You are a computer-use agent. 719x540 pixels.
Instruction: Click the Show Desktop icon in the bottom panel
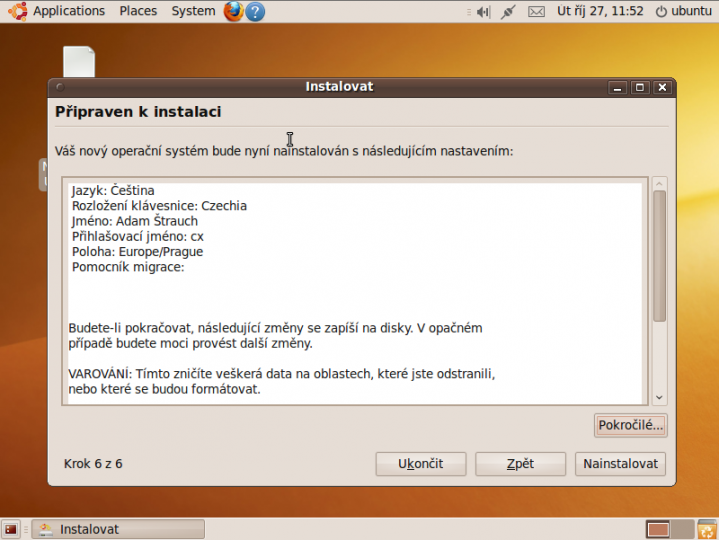pyautogui.click(x=11, y=529)
